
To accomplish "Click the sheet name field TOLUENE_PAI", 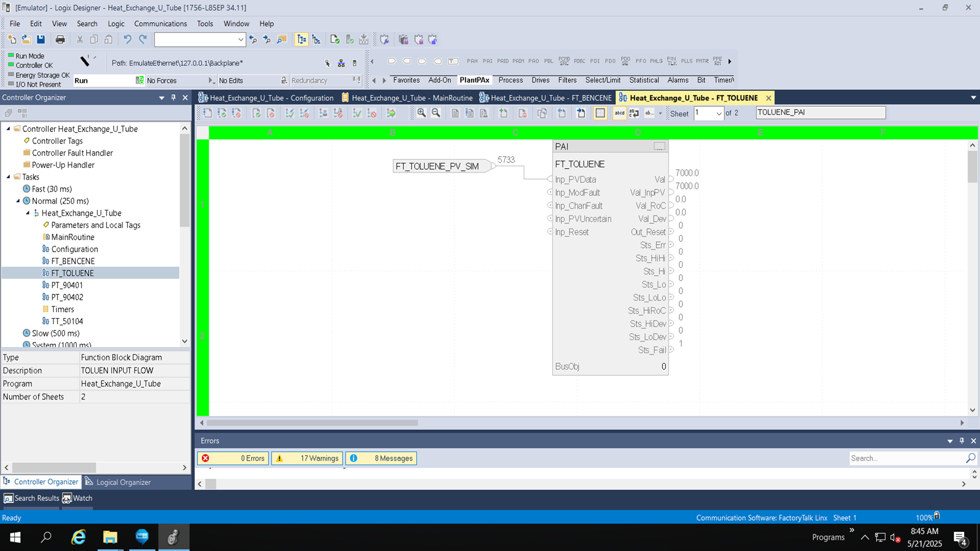I will pos(821,113).
